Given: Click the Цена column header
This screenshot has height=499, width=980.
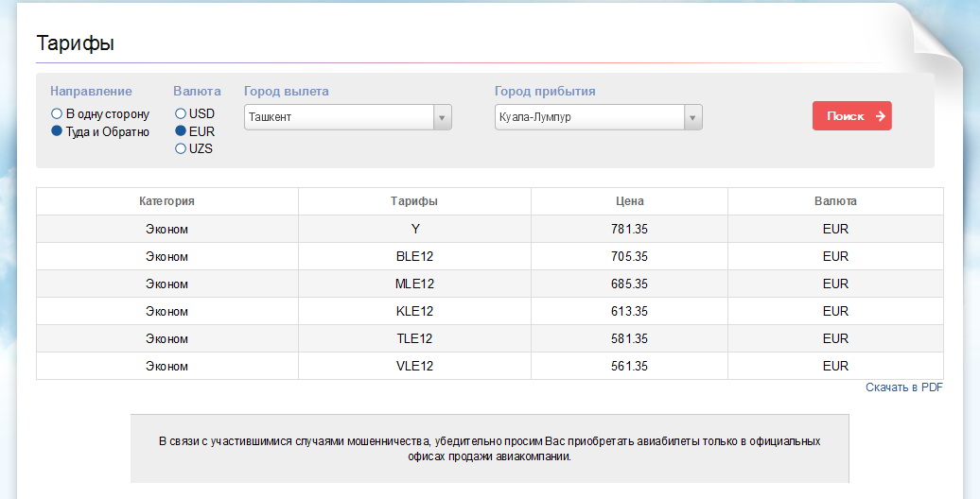Looking at the screenshot, I should point(629,201).
